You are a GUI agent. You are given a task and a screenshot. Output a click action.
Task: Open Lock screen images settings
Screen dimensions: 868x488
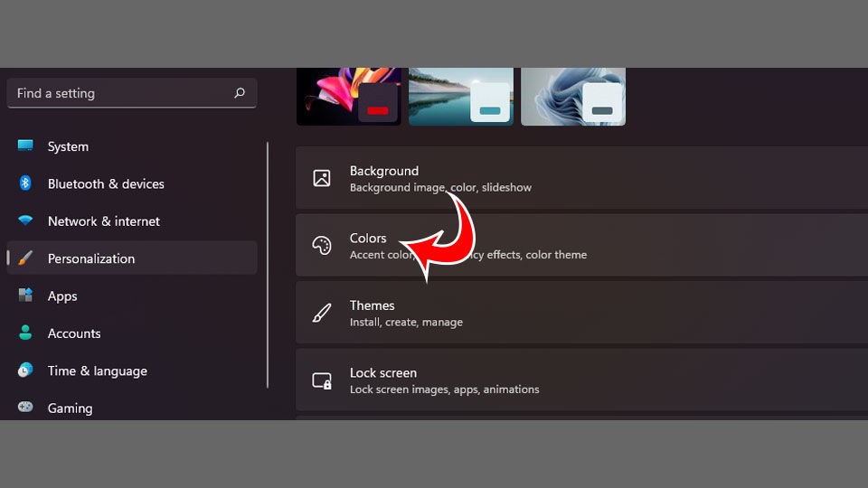[581, 380]
